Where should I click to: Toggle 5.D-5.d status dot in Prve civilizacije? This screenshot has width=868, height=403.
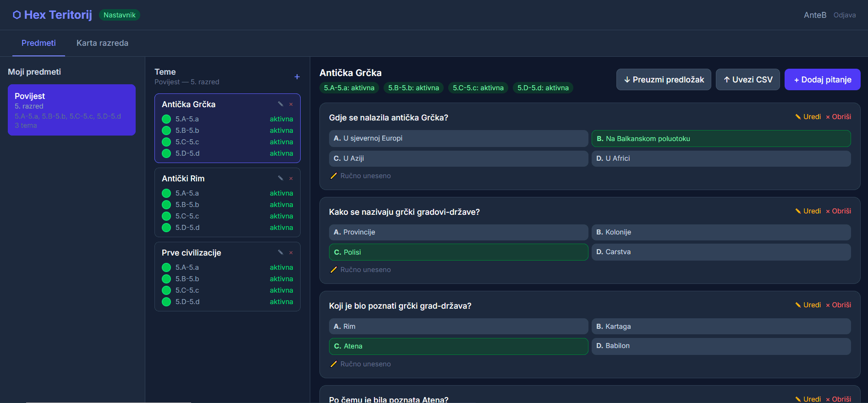(x=166, y=302)
